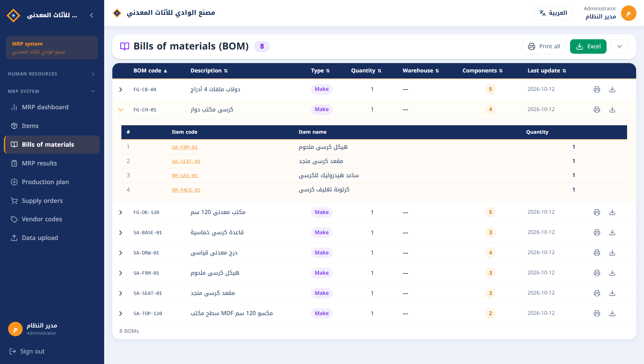This screenshot has width=644, height=364.
Task: Download the FG-DK-120 BOM
Action: click(x=612, y=212)
